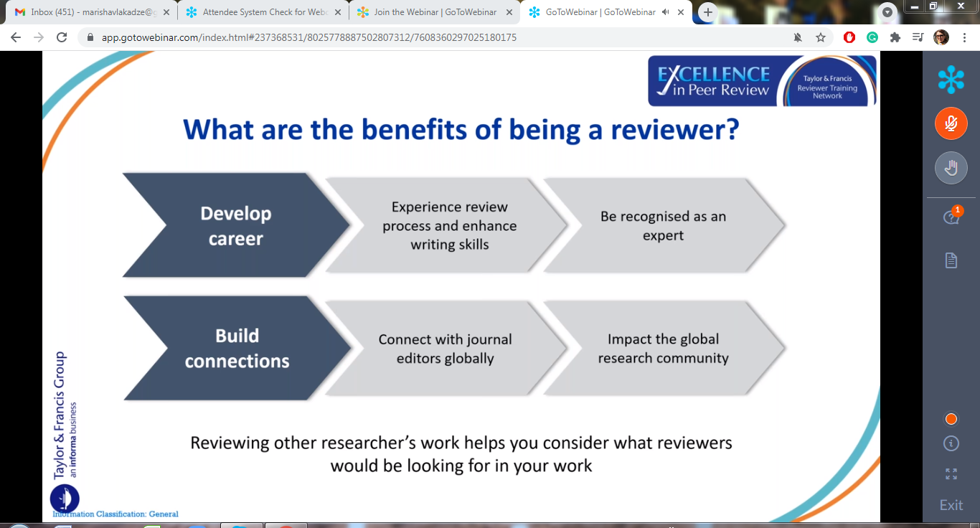Viewport: 980px width, 528px height.
Task: Restore down the Chrome window
Action: [933, 6]
